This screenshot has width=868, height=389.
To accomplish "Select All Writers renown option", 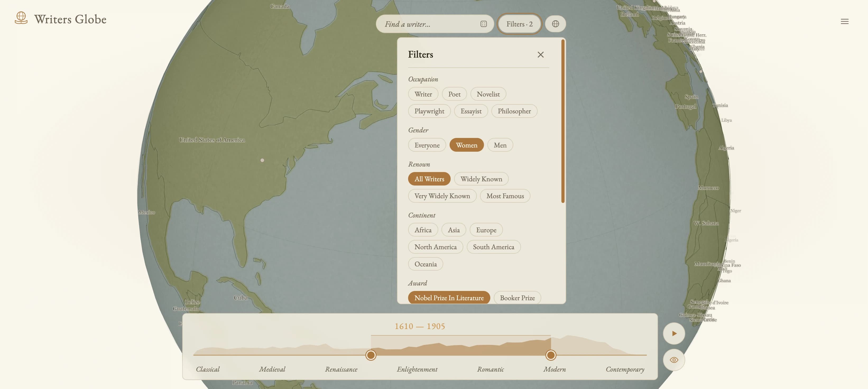I will [429, 179].
